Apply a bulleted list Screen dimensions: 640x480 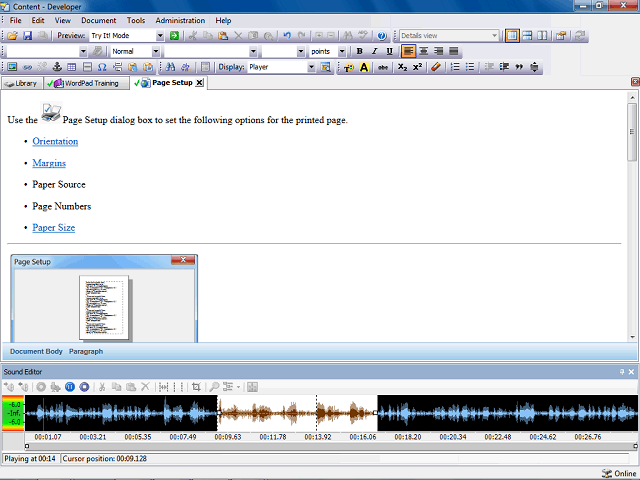(470, 67)
